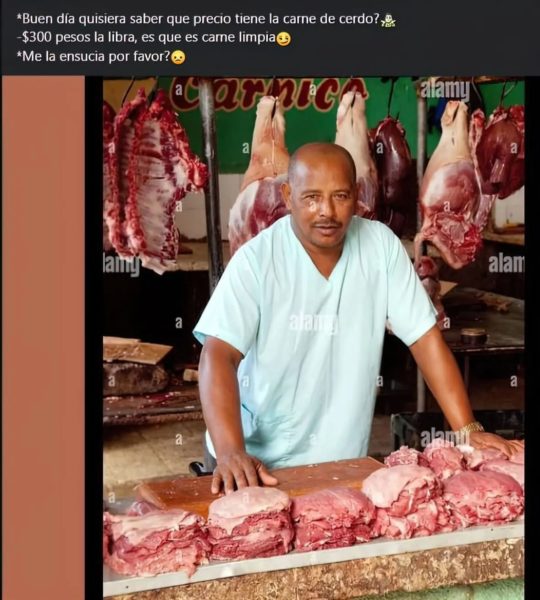This screenshot has width=540, height=600.
Task: Select the caption line '$300 pesos la libra'
Action: (146, 38)
